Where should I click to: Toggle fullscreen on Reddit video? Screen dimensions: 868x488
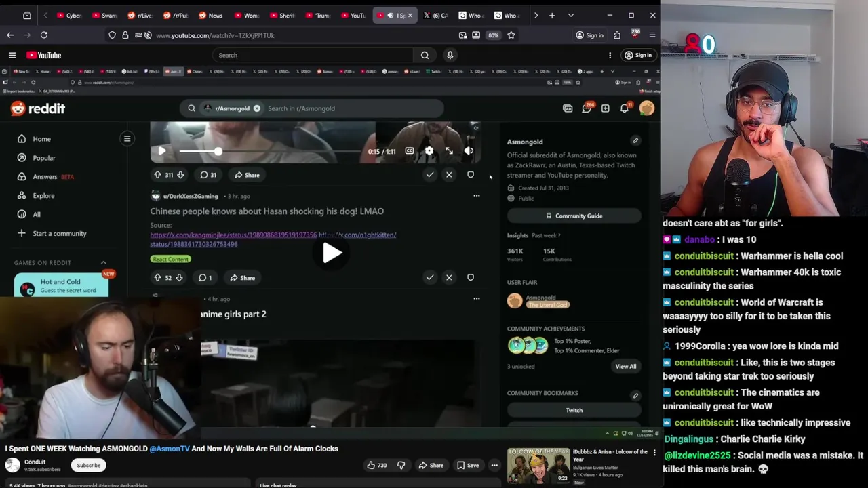point(449,151)
